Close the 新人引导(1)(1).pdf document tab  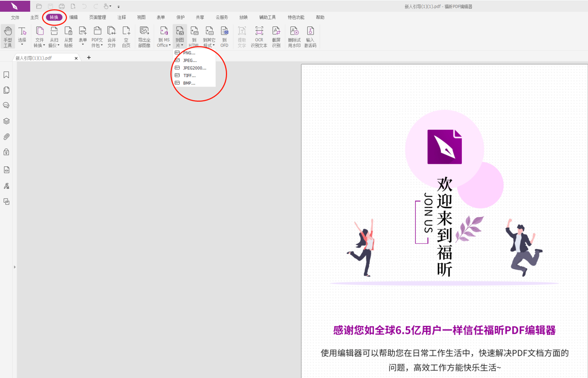(x=76, y=58)
